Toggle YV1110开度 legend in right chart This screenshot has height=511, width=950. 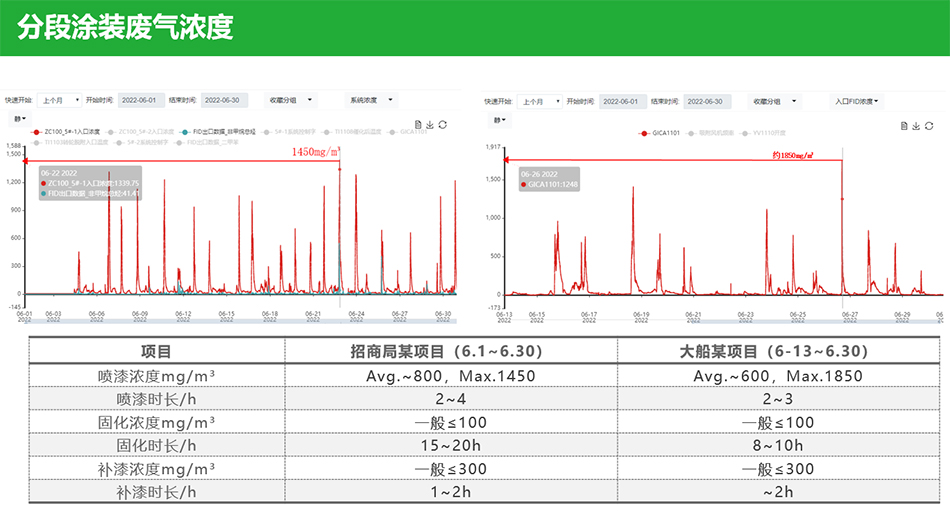764,133
